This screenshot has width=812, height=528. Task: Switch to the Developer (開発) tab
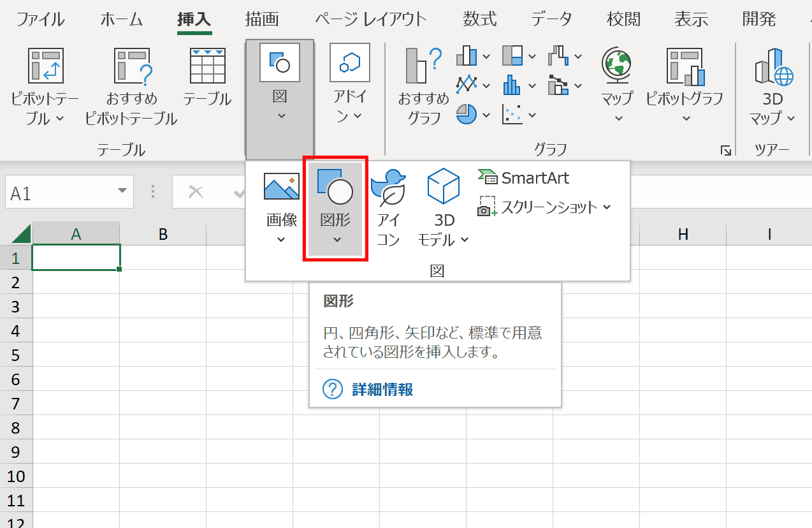[x=759, y=19]
